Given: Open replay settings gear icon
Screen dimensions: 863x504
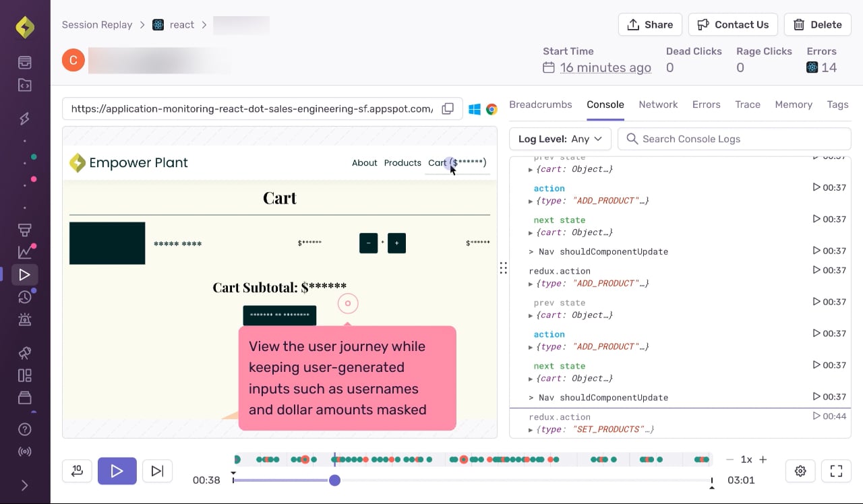Looking at the screenshot, I should click(800, 471).
